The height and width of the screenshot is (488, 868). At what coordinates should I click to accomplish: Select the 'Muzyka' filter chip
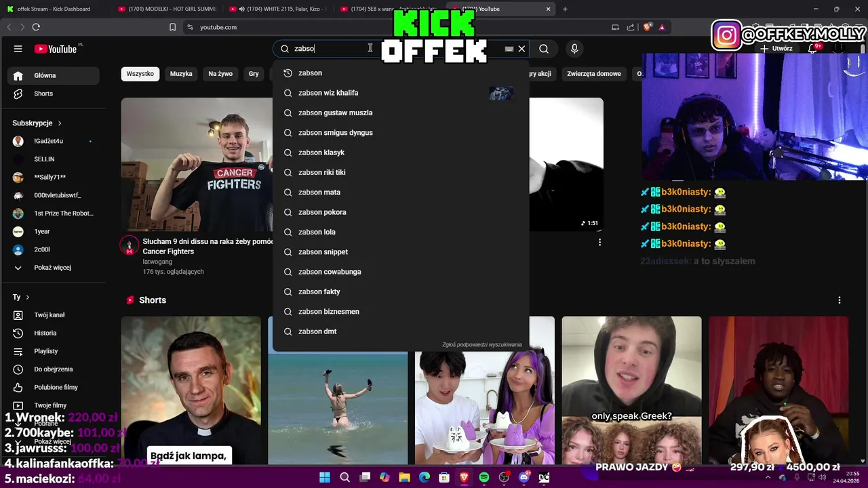point(181,74)
